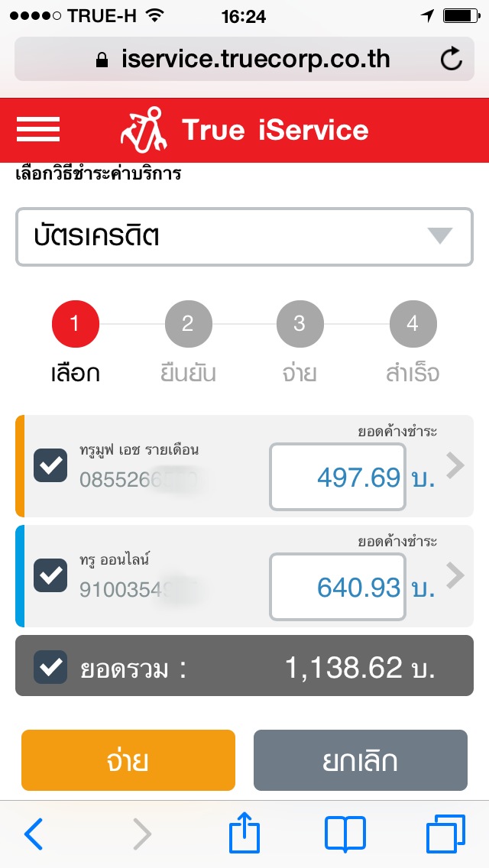Go back with Safari's back arrow
This screenshot has height=868, width=489.
(x=33, y=834)
